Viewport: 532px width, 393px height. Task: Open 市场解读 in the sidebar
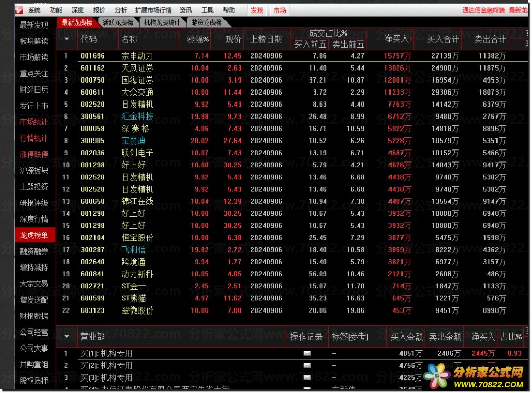(x=34, y=57)
